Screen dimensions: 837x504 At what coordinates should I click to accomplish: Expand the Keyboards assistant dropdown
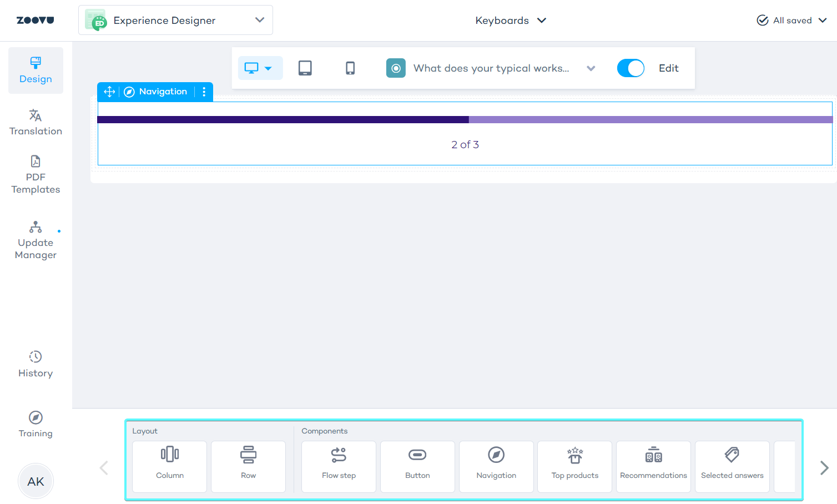[511, 21]
